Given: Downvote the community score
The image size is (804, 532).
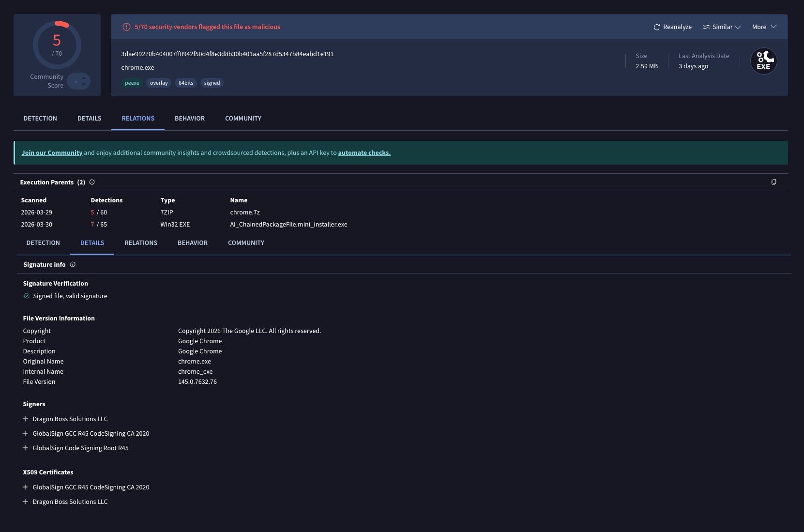Looking at the screenshot, I should click(x=84, y=85).
